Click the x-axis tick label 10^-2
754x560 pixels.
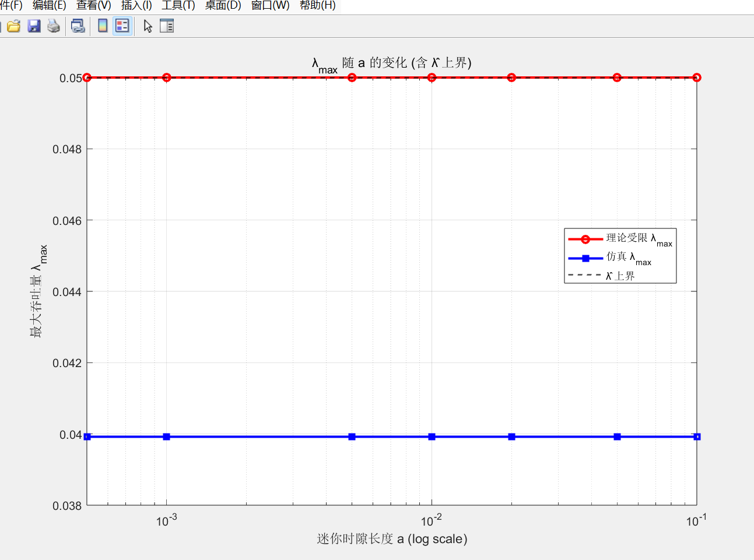[x=432, y=520]
